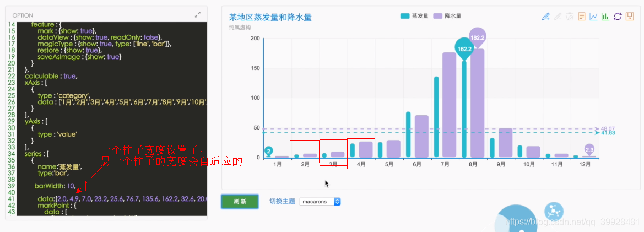Click the green 刷新 button
This screenshot has width=644, height=232.
point(240,202)
